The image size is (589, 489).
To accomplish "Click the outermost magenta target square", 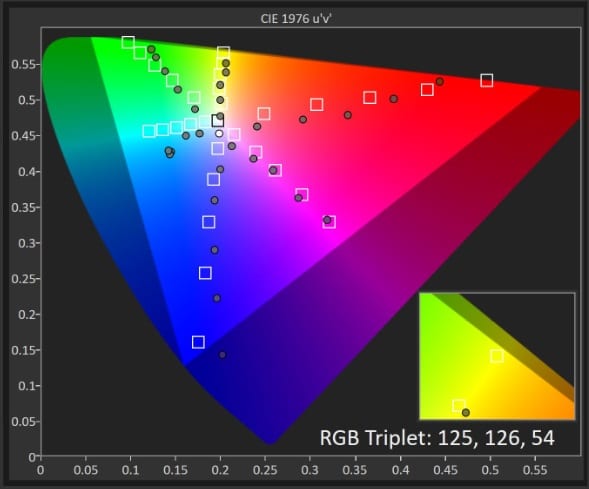I will [329, 222].
